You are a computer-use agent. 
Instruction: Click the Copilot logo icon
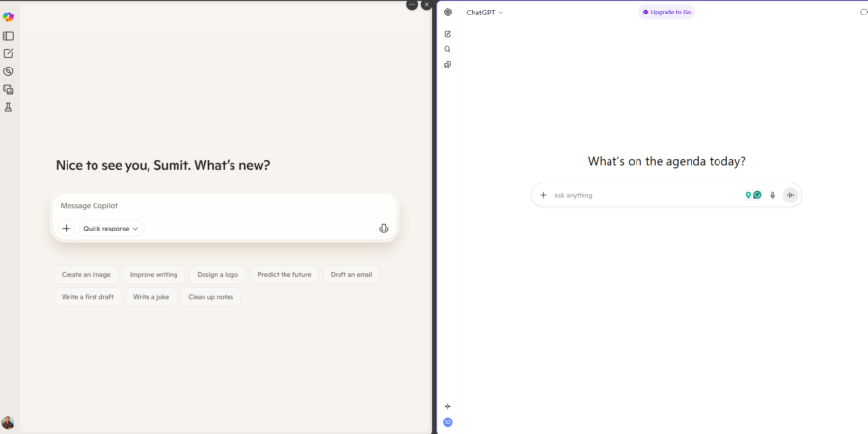coord(8,17)
